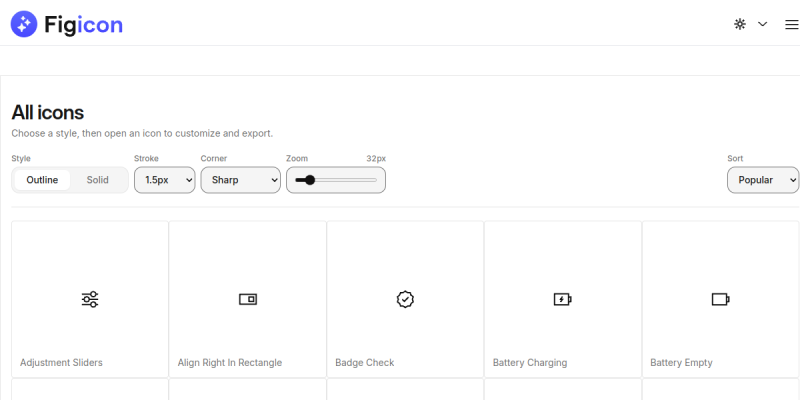Open the Battery Charging icon
The width and height of the screenshot is (800, 400).
[x=563, y=299]
